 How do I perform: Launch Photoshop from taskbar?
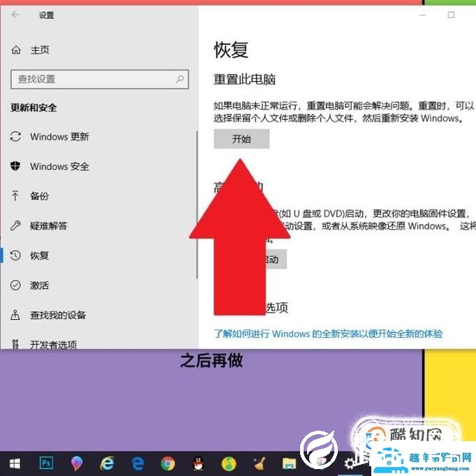coord(46,463)
